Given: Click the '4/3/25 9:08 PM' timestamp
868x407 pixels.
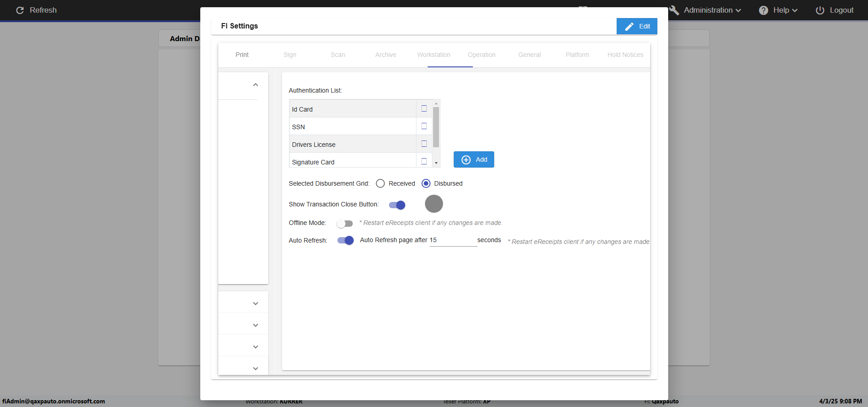Looking at the screenshot, I should [840, 401].
